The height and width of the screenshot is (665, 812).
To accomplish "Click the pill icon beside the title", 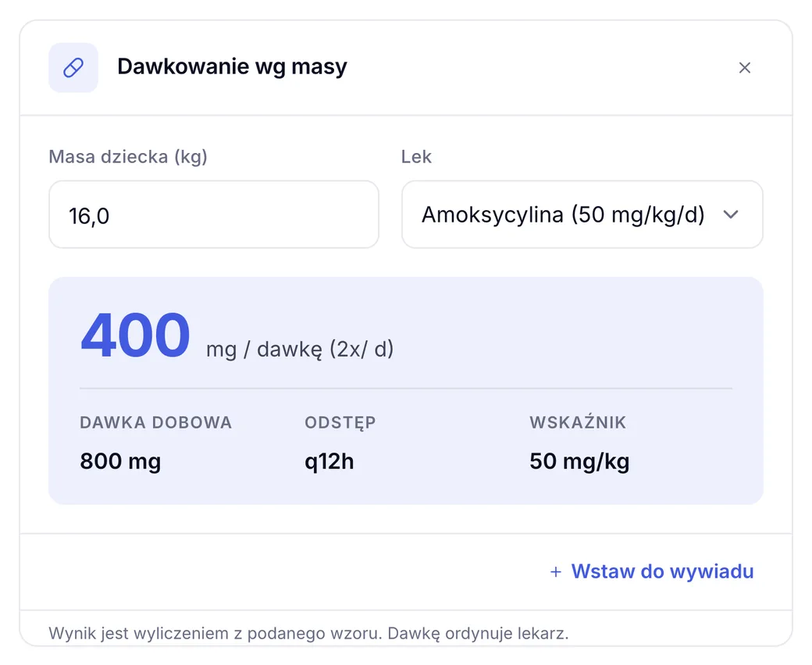I will coord(73,68).
